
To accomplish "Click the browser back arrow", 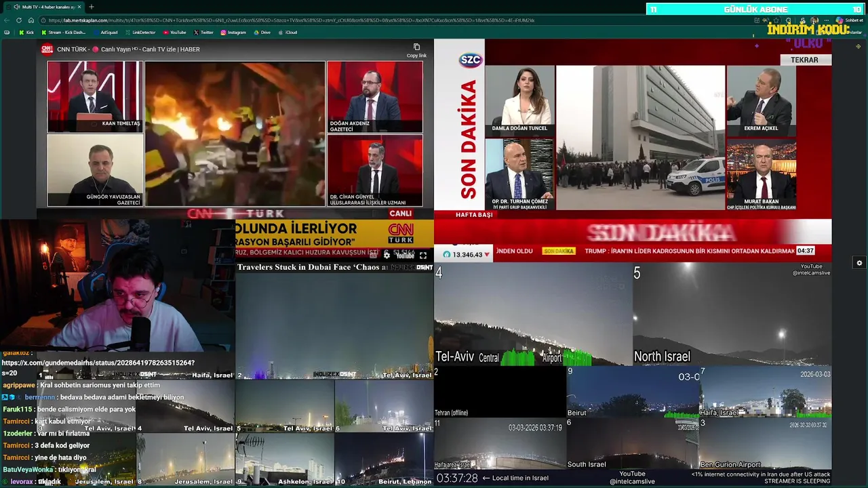I will coord(7,20).
